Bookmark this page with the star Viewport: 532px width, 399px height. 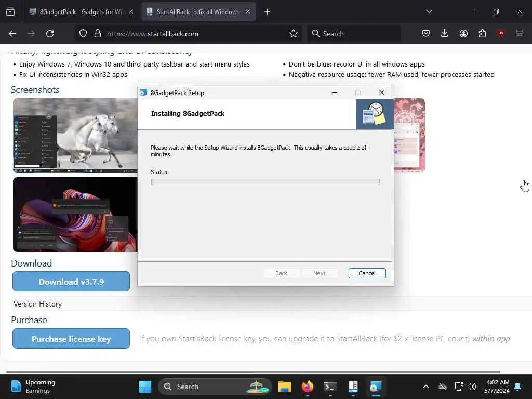pyautogui.click(x=294, y=34)
